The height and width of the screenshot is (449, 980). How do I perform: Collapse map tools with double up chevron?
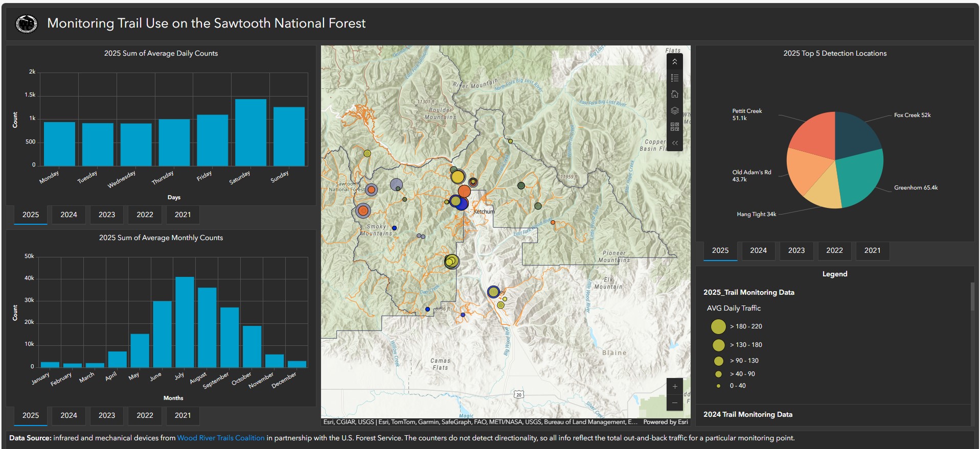(674, 62)
